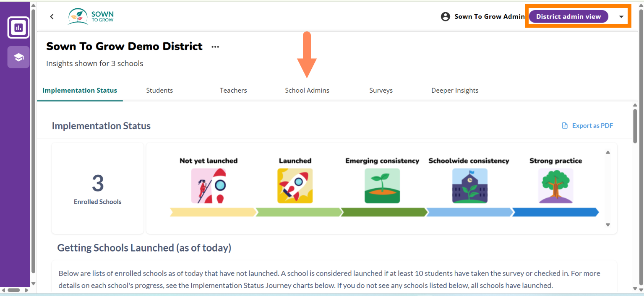Click the Strong practice tree image

556,186
